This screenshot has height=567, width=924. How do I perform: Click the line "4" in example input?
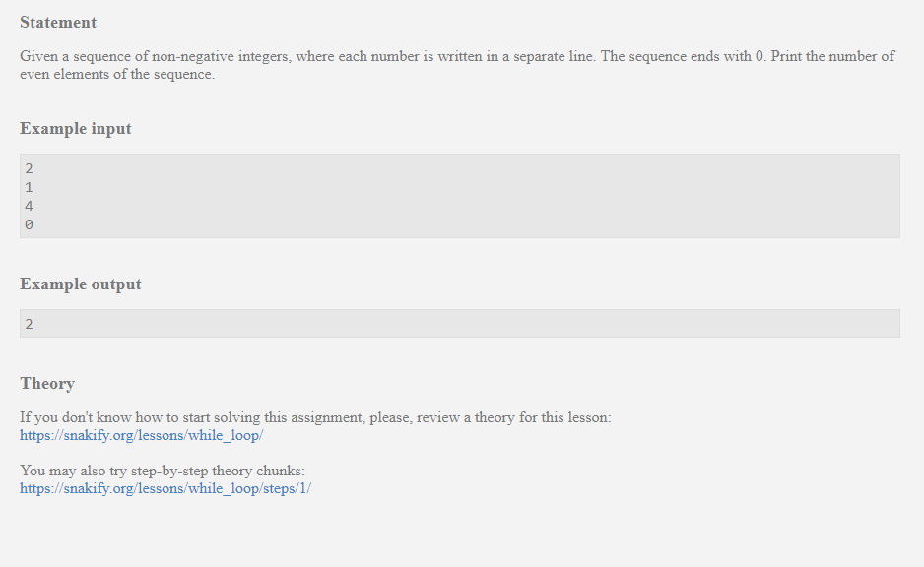[30, 206]
